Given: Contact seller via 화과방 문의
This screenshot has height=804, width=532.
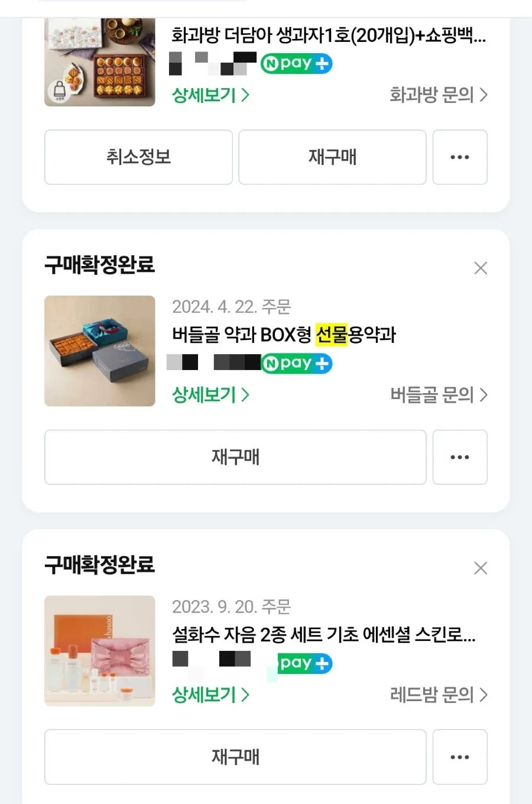Looking at the screenshot, I should 438,95.
